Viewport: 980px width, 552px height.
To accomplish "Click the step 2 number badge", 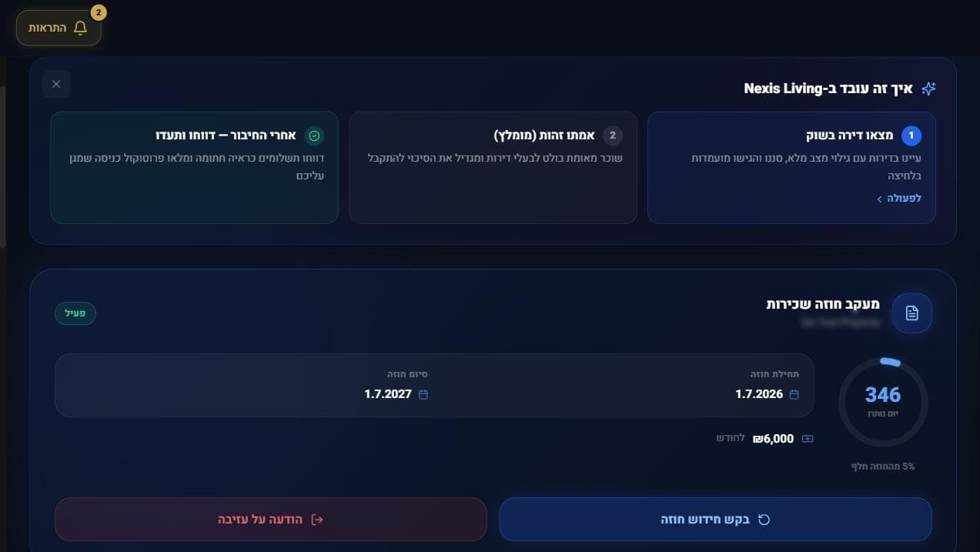I will point(613,135).
